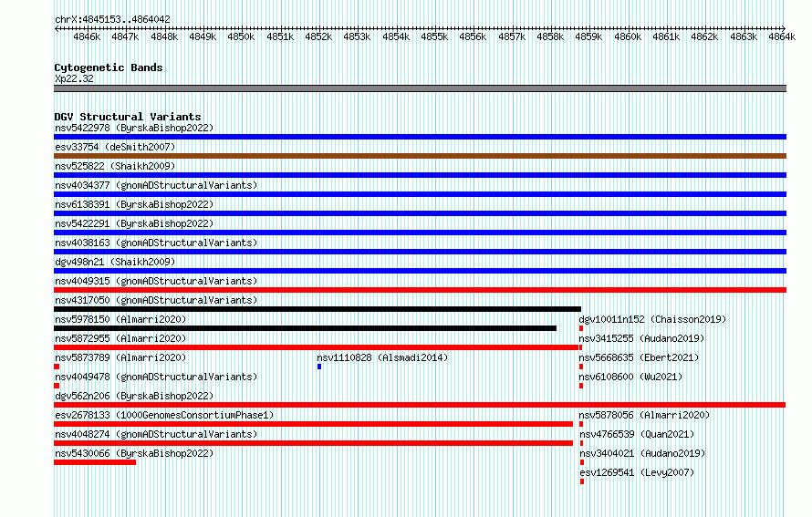Click the blue bar under nsv525822
The height and width of the screenshot is (517, 812).
(x=420, y=175)
